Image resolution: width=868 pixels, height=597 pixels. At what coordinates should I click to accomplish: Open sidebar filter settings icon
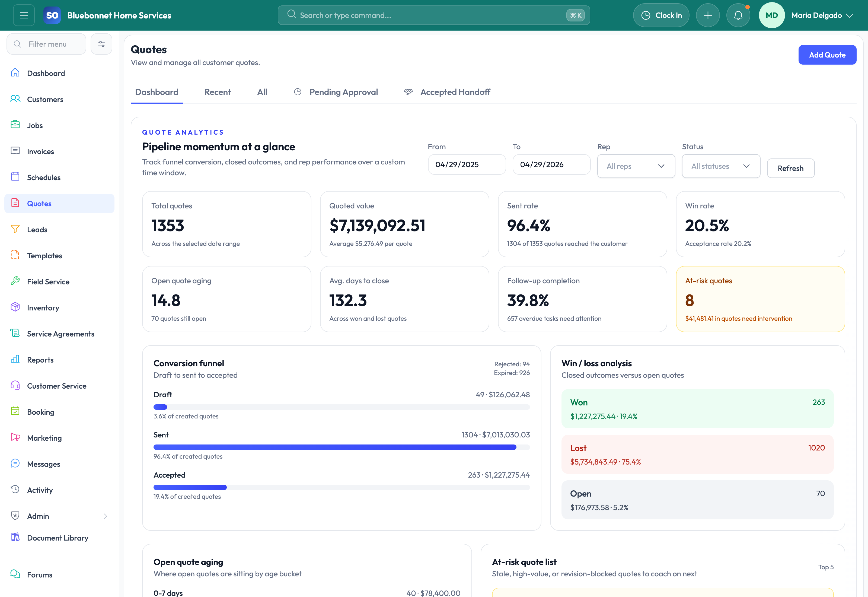pos(101,44)
